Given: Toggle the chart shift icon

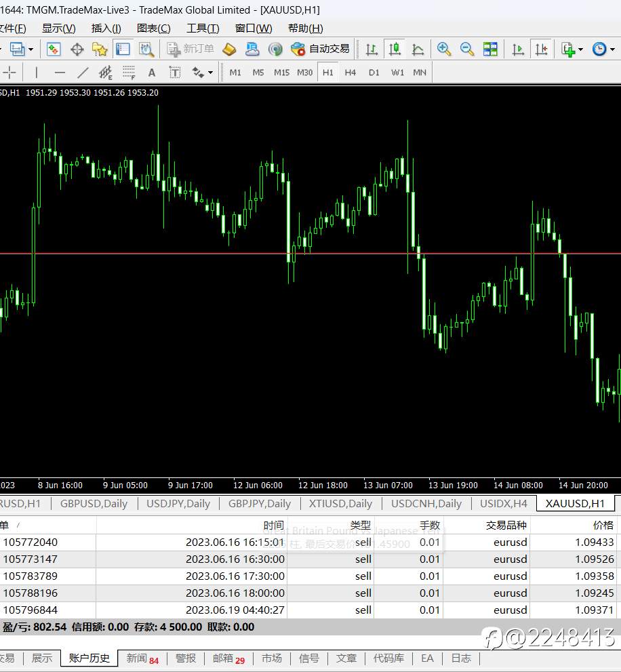Looking at the screenshot, I should [x=541, y=50].
